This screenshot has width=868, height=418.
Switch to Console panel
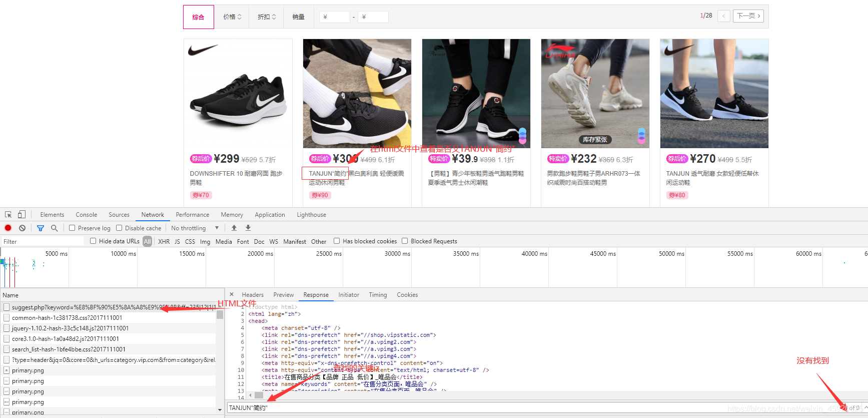click(87, 215)
